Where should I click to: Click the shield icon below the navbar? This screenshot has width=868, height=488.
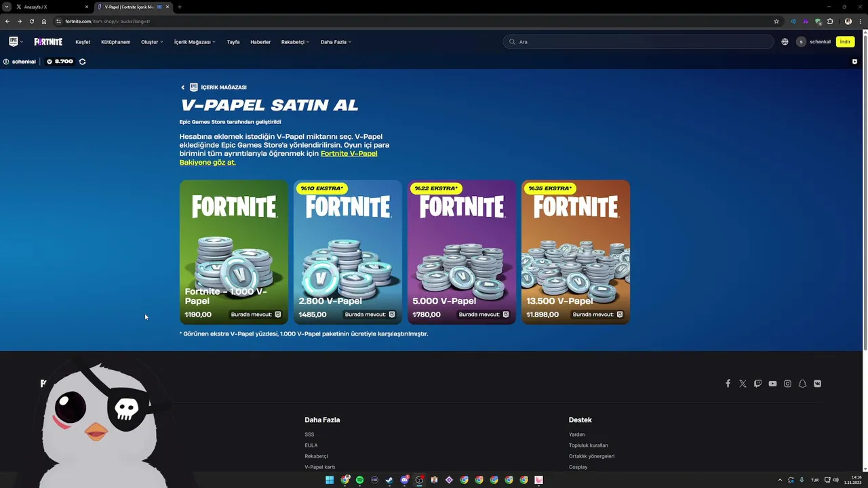pyautogui.click(x=854, y=62)
